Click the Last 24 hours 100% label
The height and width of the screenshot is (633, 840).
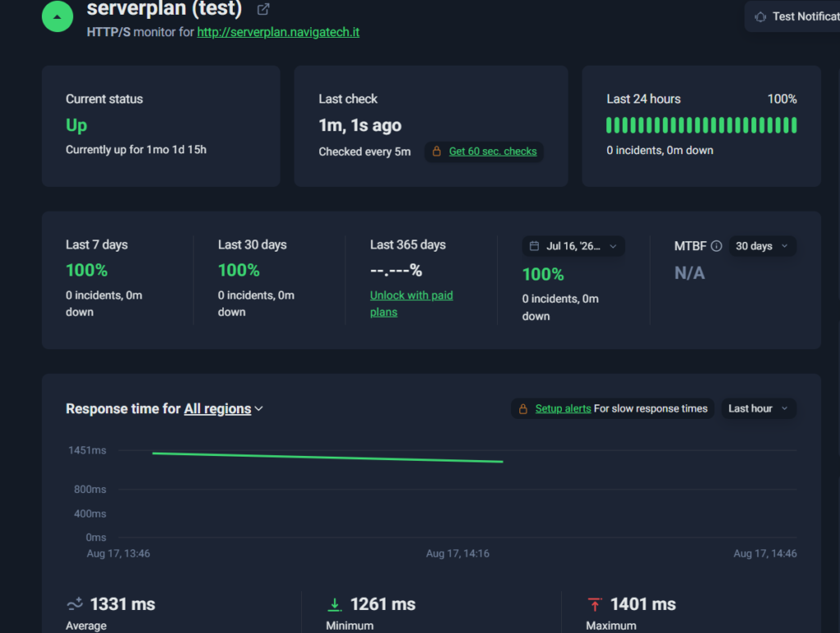click(x=782, y=99)
